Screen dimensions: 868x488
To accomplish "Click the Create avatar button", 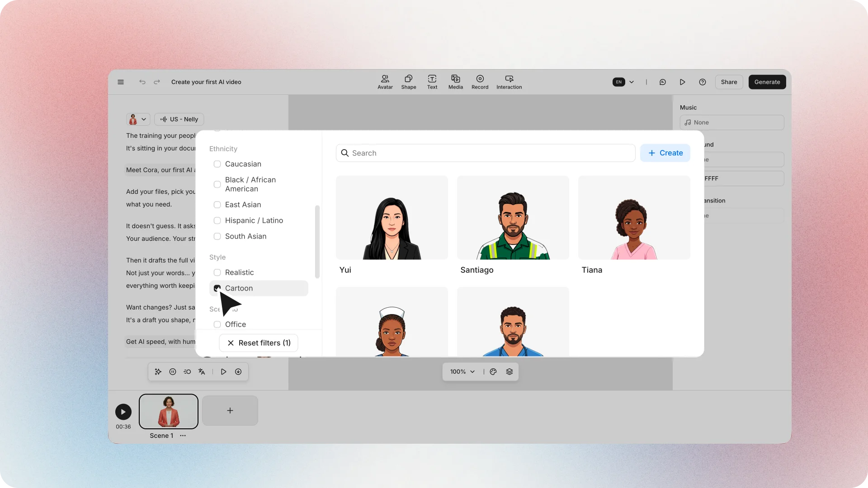I will 665,153.
